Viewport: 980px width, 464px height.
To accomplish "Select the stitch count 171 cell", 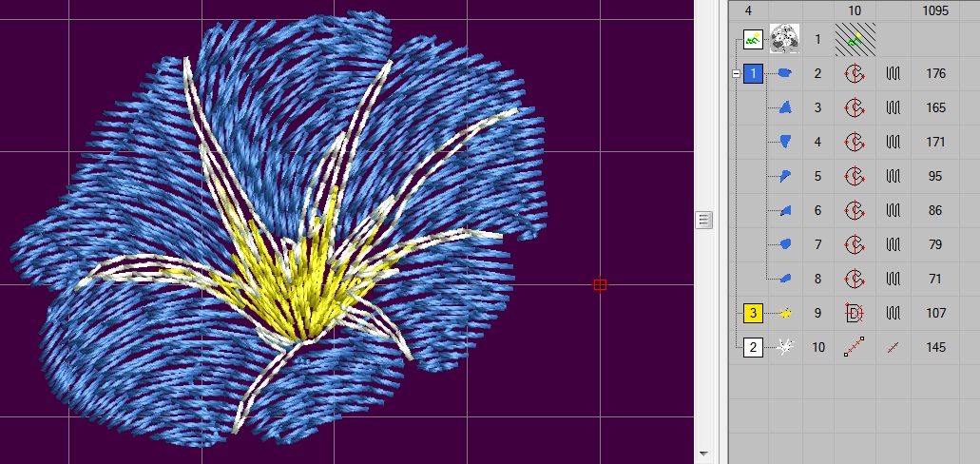I will tap(935, 142).
